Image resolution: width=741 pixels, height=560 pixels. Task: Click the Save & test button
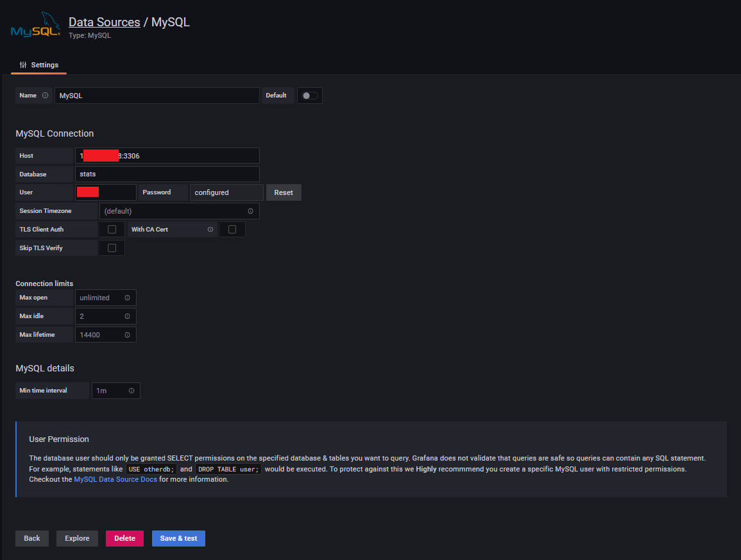[178, 538]
